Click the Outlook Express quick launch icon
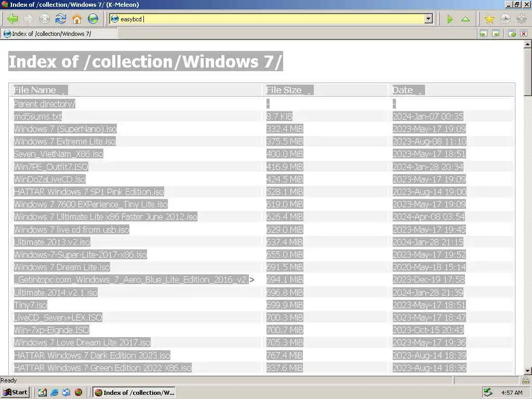 coord(66,393)
